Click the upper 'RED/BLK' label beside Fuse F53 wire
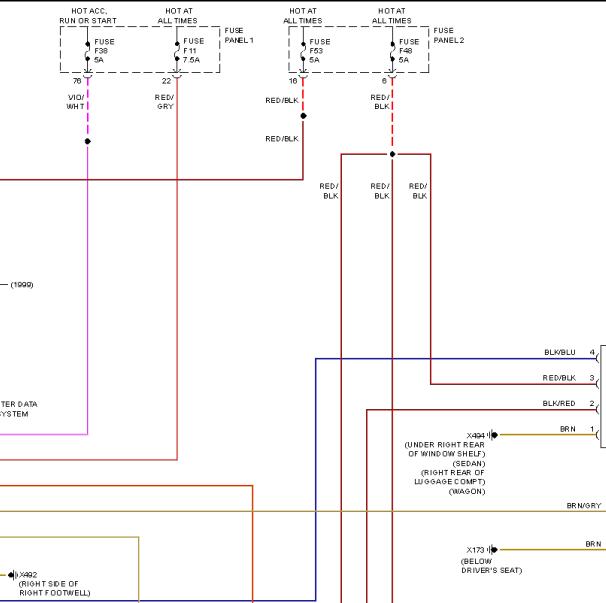This screenshot has width=606, height=603. click(x=282, y=100)
